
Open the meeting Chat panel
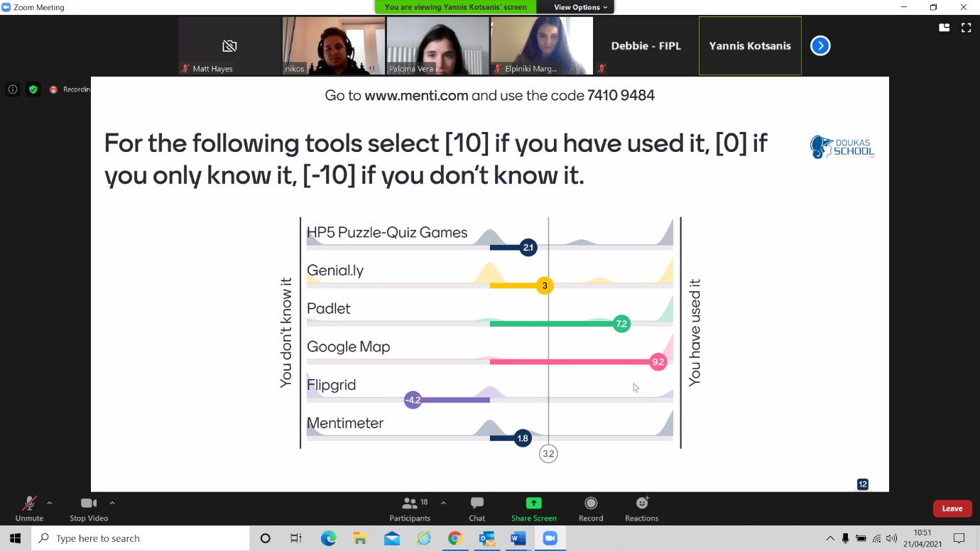coord(477,508)
